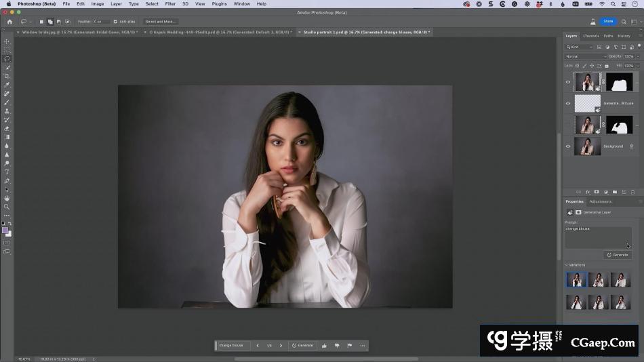Switch to the Channels tab
The image size is (644, 362).
590,36
